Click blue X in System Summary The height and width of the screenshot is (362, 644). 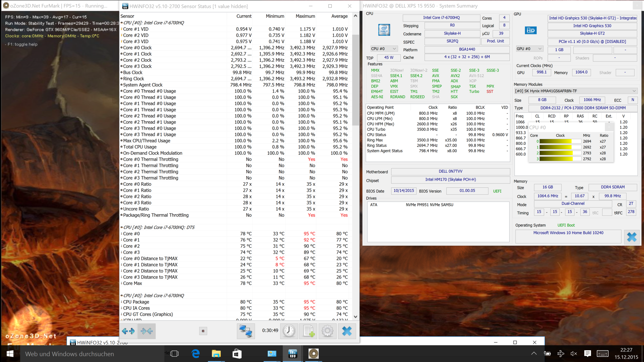[632, 237]
